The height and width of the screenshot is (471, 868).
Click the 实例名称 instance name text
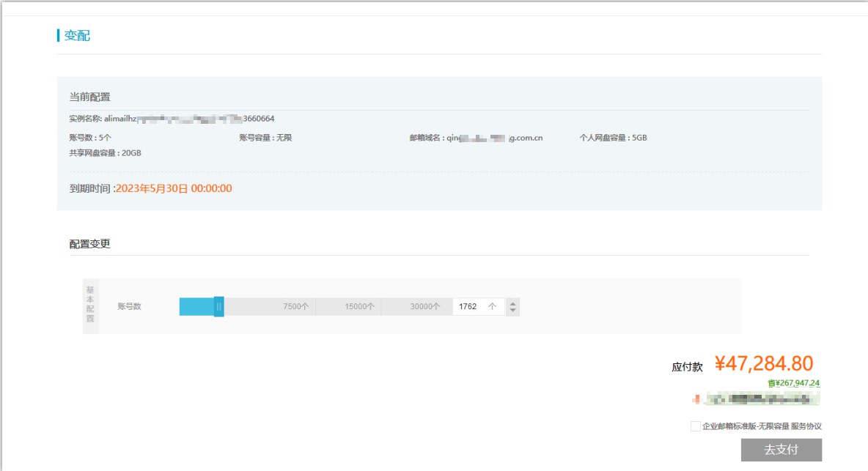[x=172, y=118]
